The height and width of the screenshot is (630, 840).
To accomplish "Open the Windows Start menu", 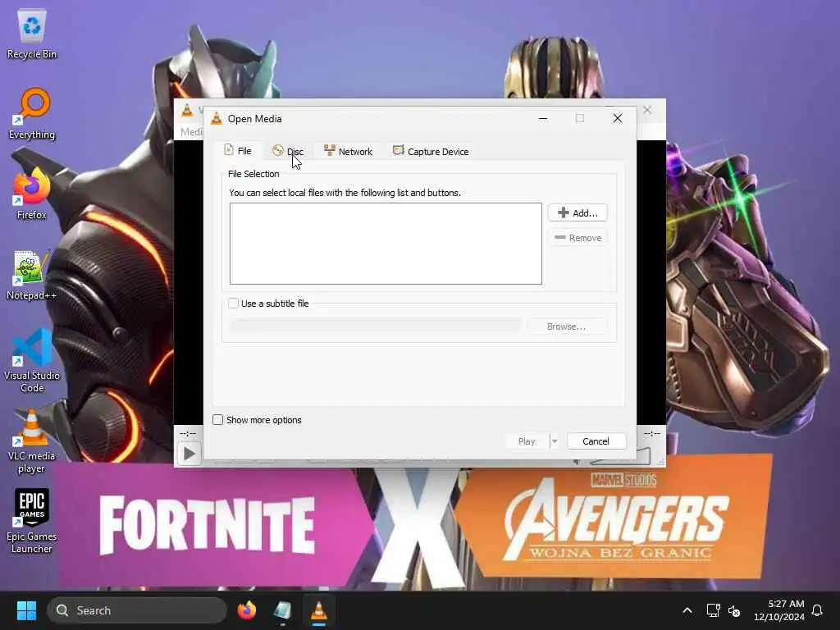I will click(26, 610).
